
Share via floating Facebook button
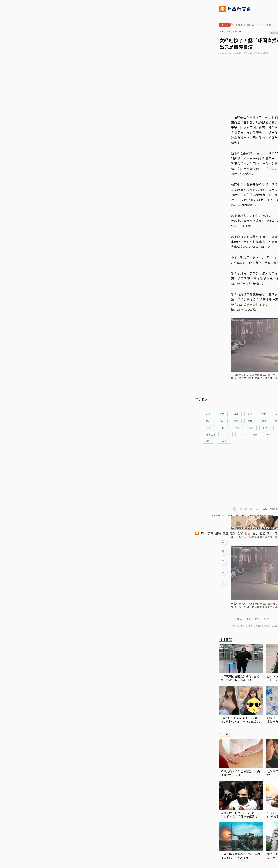[x=223, y=541]
